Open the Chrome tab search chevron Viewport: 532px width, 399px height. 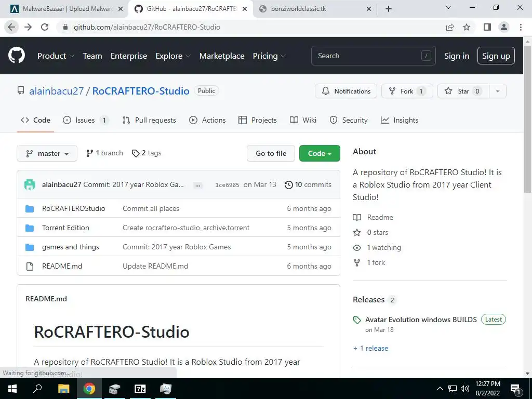click(448, 7)
